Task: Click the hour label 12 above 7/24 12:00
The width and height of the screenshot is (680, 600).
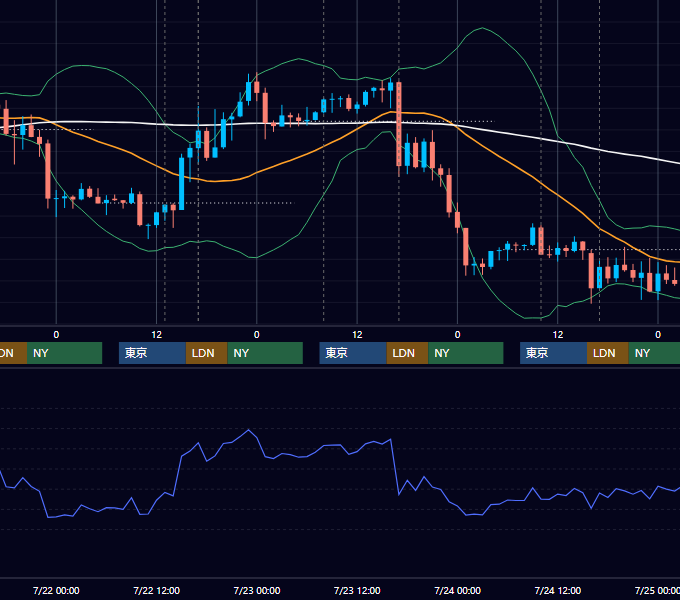Action: (x=558, y=335)
